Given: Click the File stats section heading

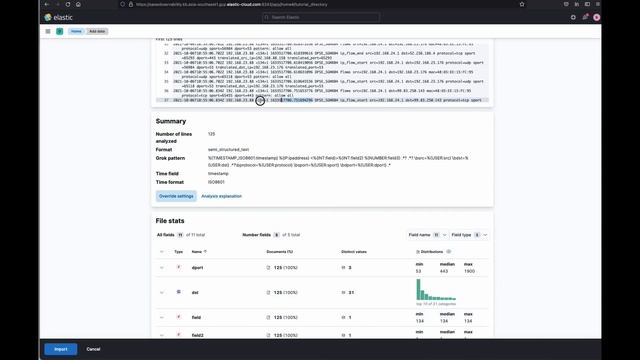Looking at the screenshot, I should tap(170, 220).
